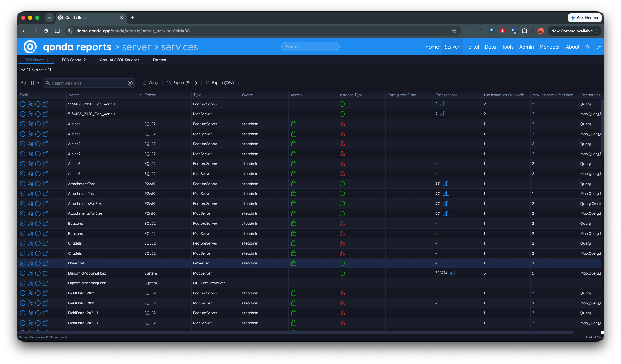Open the Tools menu
The width and height of the screenshot is (621, 364).
507,47
